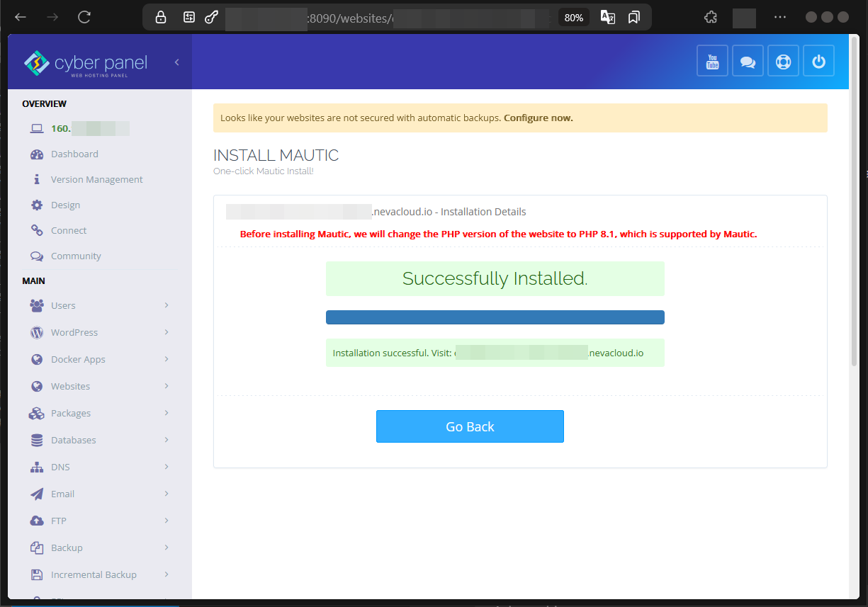Screen dimensions: 868x607
Task: Click the 80% zoom level indicator
Action: [x=574, y=18]
